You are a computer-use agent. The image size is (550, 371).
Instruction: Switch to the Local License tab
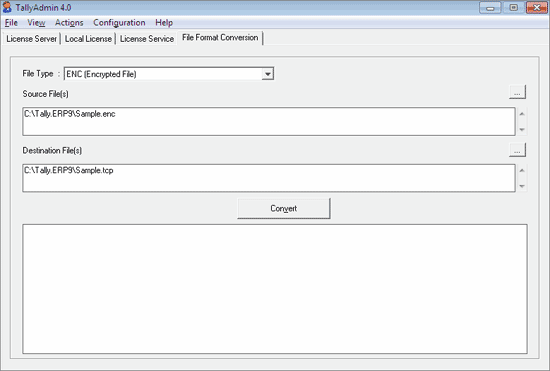click(88, 39)
